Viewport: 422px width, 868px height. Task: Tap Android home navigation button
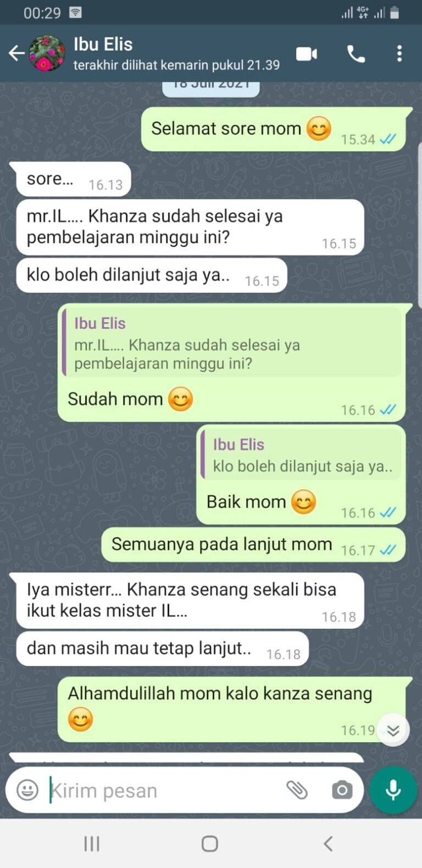210,844
